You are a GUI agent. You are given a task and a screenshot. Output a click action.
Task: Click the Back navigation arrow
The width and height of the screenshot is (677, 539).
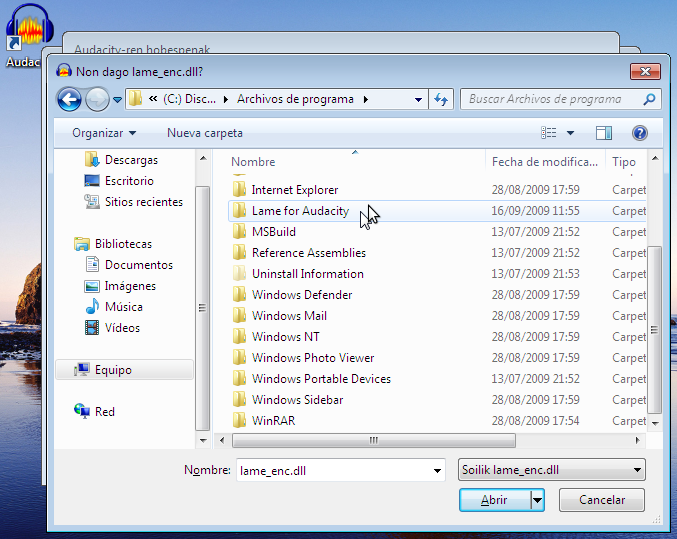click(69, 99)
